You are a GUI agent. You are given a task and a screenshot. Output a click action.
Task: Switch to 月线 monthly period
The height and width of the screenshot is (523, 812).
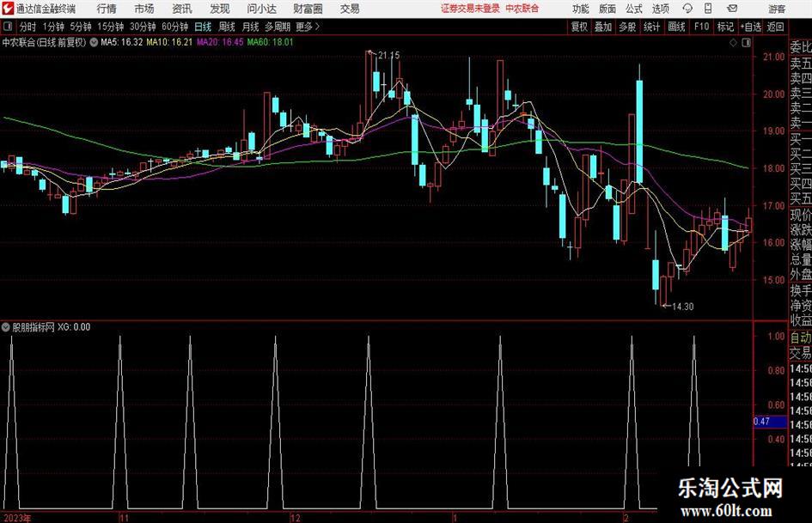click(250, 27)
